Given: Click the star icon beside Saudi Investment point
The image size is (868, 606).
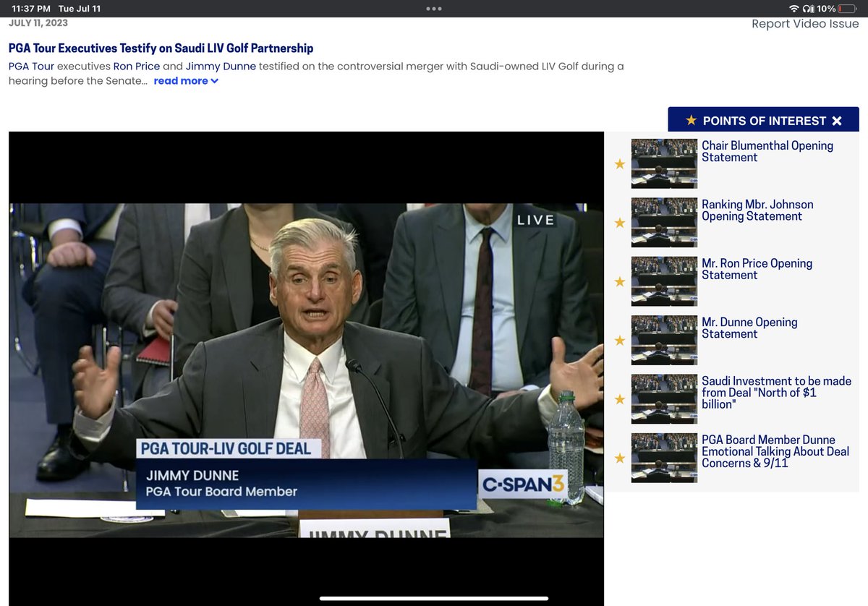Looking at the screenshot, I should click(x=619, y=399).
